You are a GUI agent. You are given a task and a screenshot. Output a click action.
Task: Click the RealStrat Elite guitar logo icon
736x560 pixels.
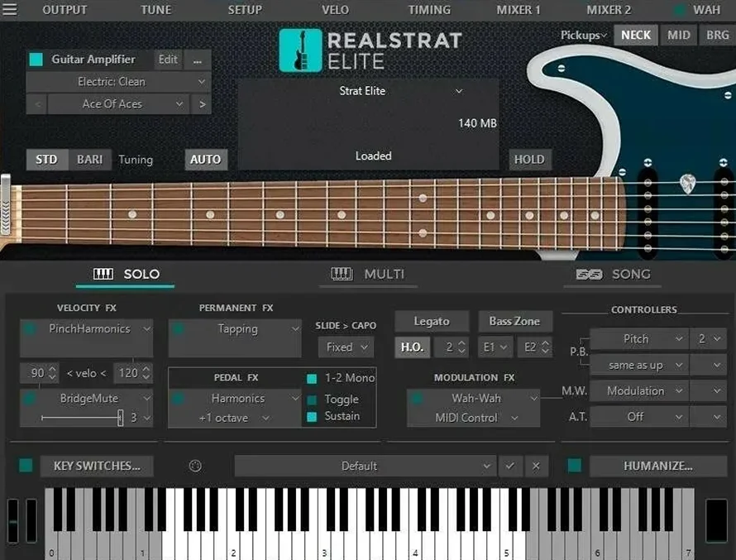pyautogui.click(x=299, y=50)
